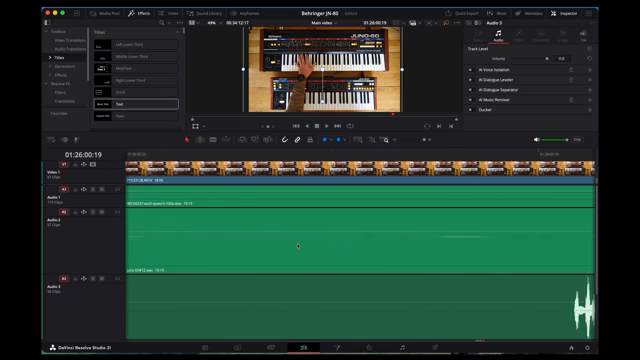Open the Inspector Audio tab
The width and height of the screenshot is (640, 360).
[x=498, y=36]
